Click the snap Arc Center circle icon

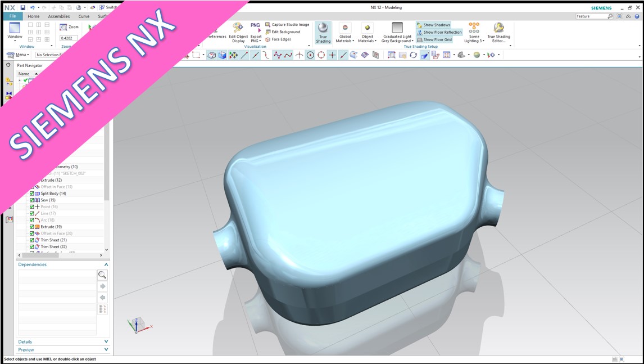pyautogui.click(x=310, y=55)
